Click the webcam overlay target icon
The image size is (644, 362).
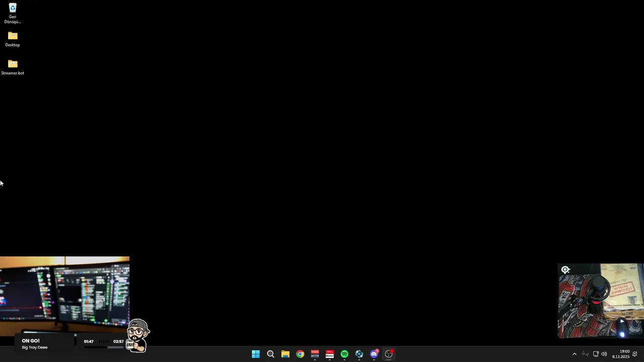pos(566,270)
